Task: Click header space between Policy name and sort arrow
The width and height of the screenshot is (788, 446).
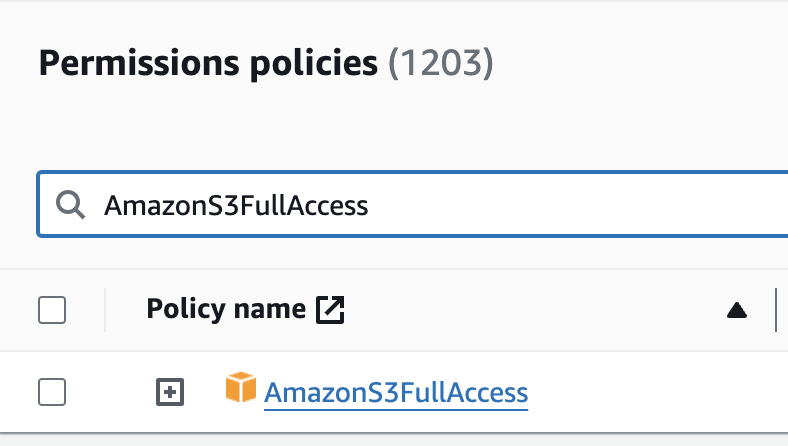Action: tap(530, 310)
